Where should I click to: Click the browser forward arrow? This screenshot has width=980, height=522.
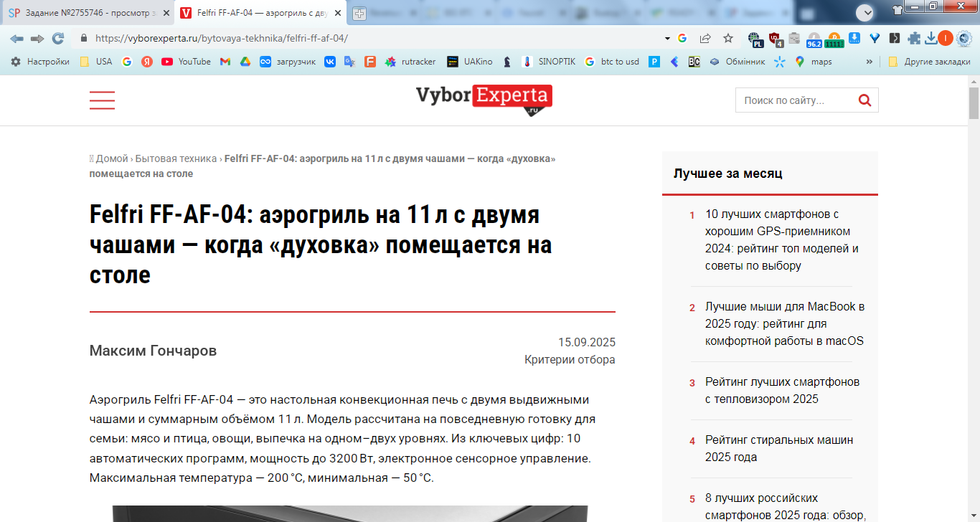[37, 38]
